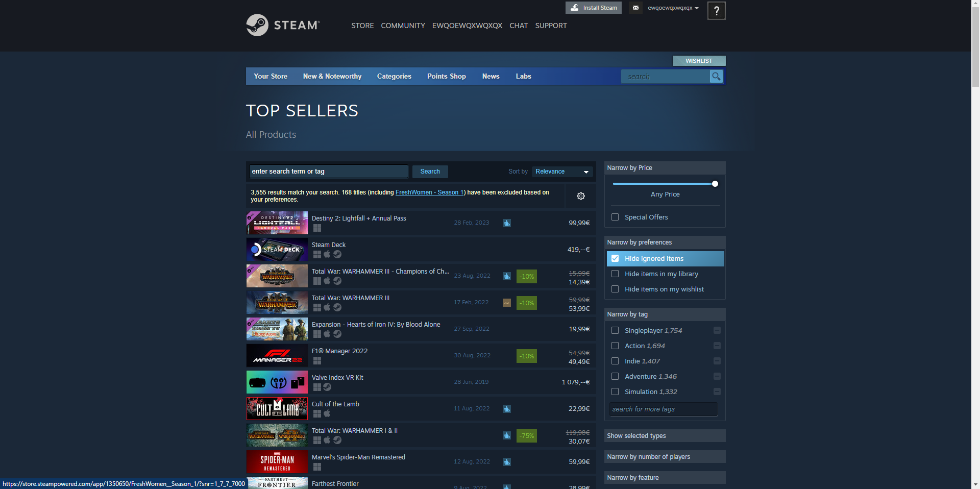
Task: Open the ewqoewqxwqxqx account dropdown
Action: tap(673, 8)
